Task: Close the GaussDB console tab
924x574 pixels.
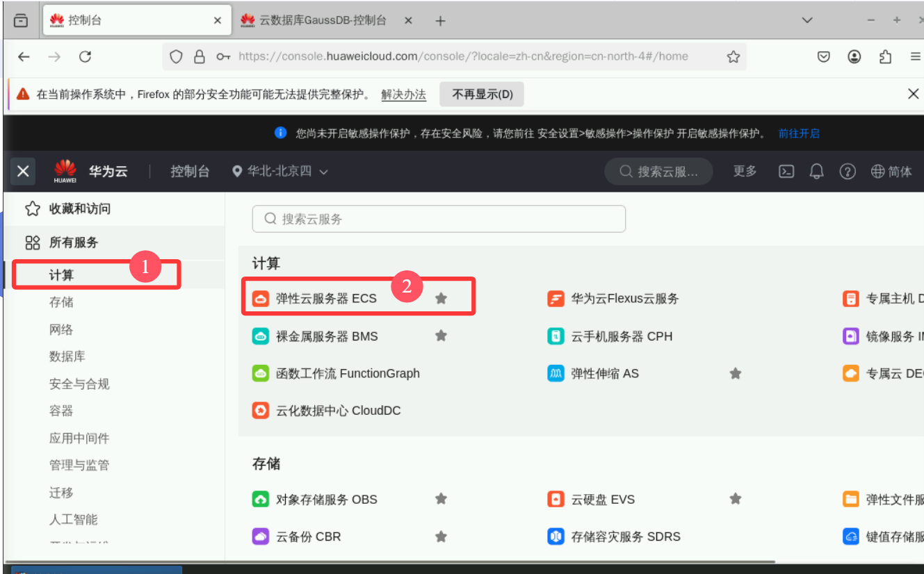Action: 408,21
